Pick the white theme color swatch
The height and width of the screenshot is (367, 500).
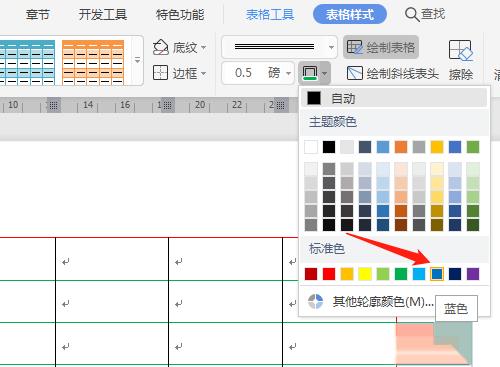(x=311, y=147)
